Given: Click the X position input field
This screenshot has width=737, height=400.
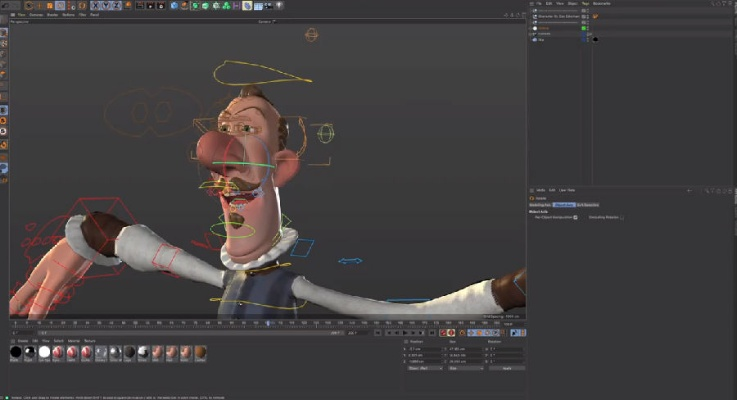Looking at the screenshot, I should (423, 348).
